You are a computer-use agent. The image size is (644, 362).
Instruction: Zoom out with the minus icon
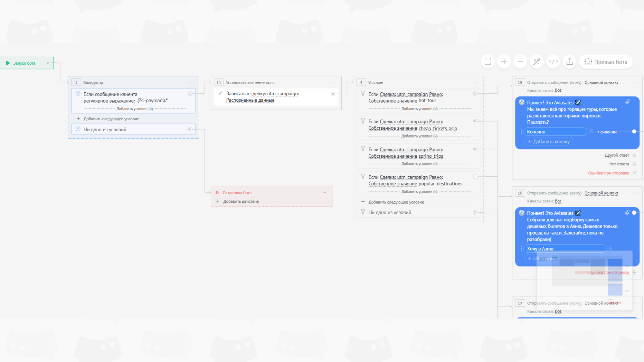pos(520,62)
